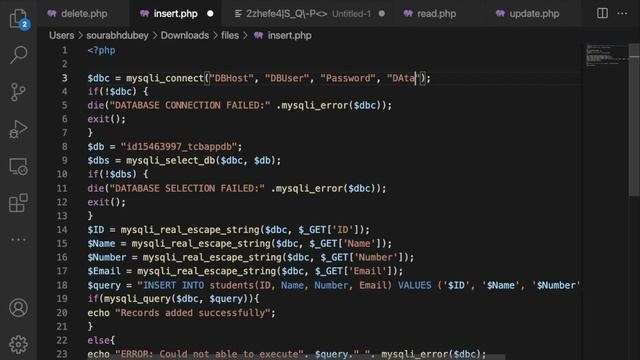Click the unsaved dot on insert.php tab
This screenshot has height=360, width=640.
coord(210,13)
